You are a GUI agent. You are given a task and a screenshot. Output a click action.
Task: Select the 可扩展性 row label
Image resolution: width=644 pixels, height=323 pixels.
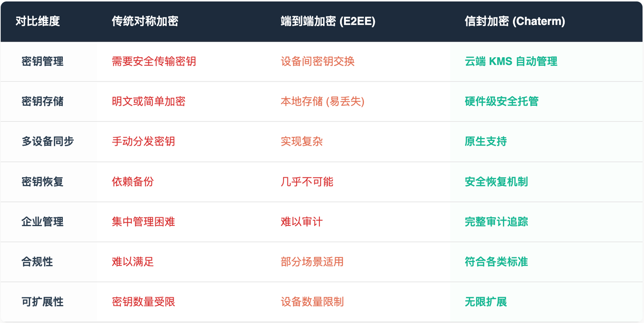pos(43,302)
